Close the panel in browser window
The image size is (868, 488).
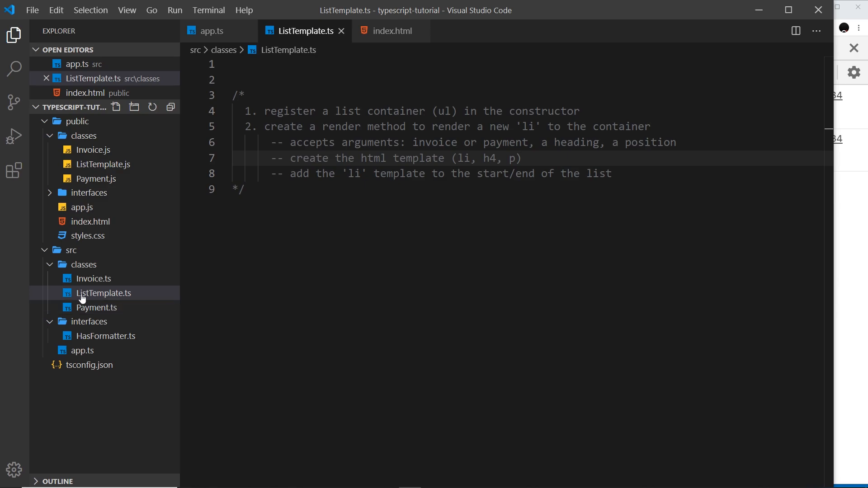[x=854, y=48]
